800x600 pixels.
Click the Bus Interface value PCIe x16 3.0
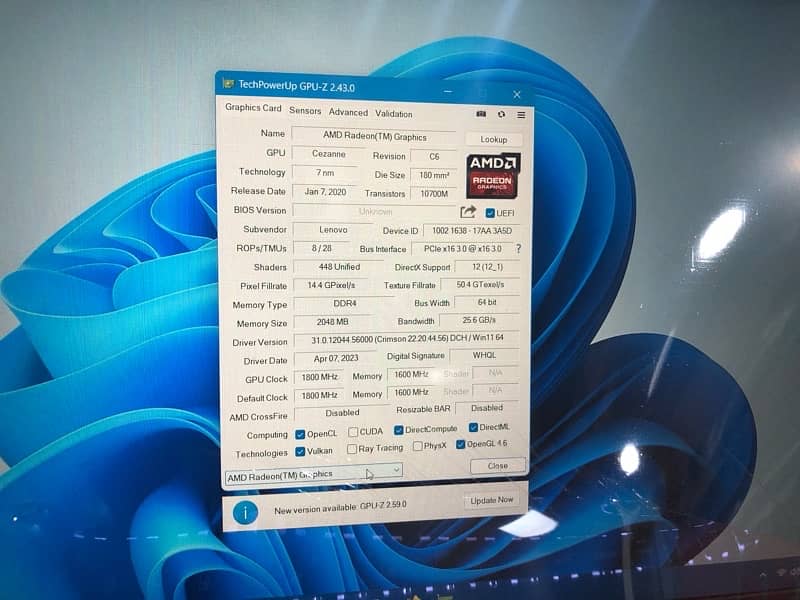tap(462, 248)
